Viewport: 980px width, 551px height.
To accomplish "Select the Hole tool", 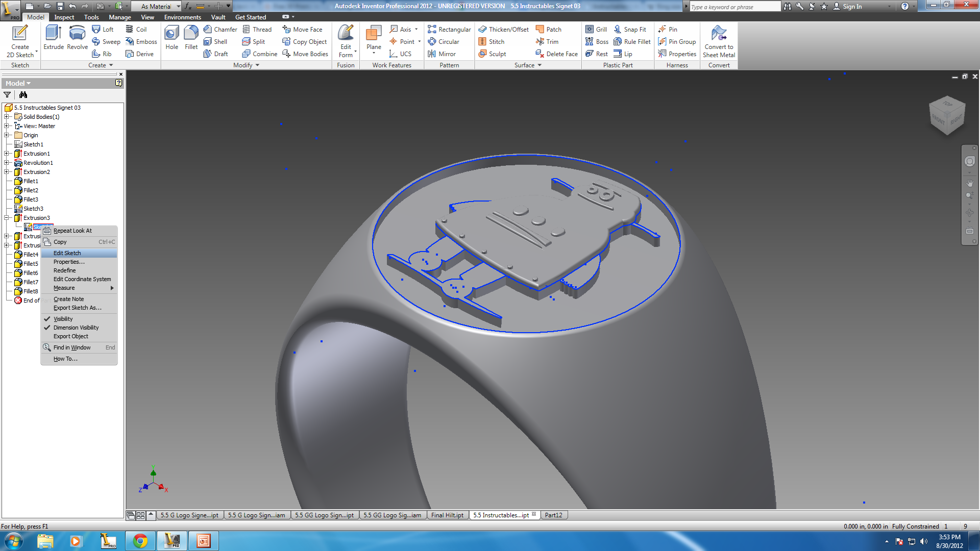I will [172, 38].
